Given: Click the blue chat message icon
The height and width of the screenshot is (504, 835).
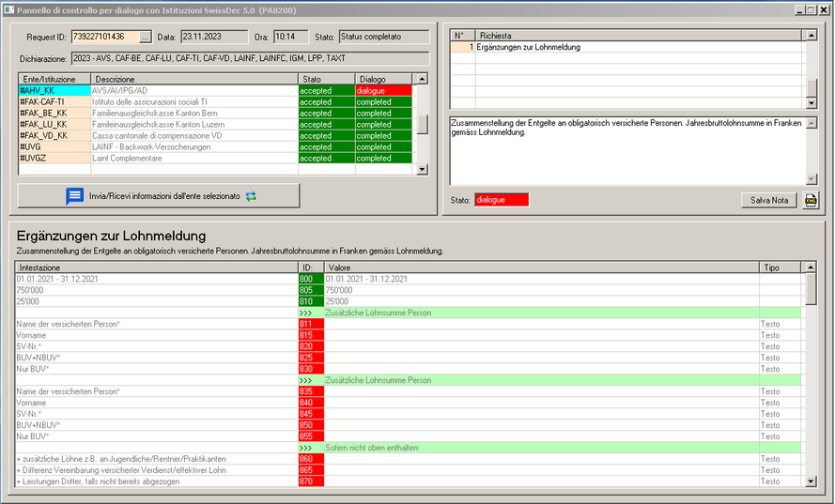Looking at the screenshot, I should (x=74, y=196).
